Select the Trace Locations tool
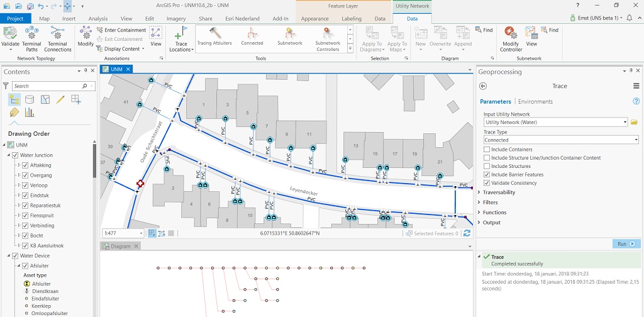 click(x=181, y=39)
